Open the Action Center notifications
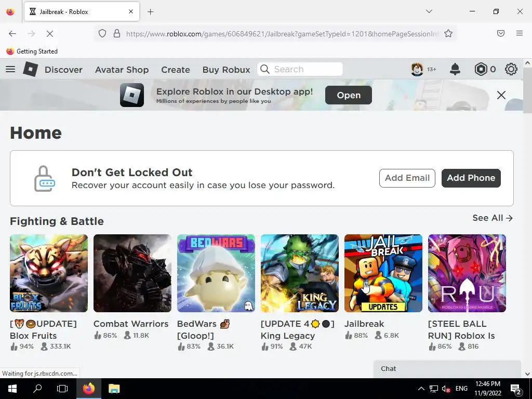The height and width of the screenshot is (399, 532). tap(516, 389)
